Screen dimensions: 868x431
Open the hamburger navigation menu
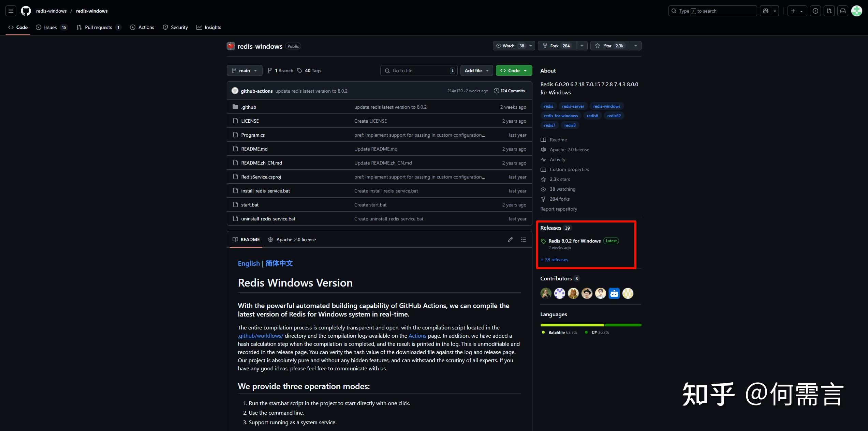click(11, 11)
